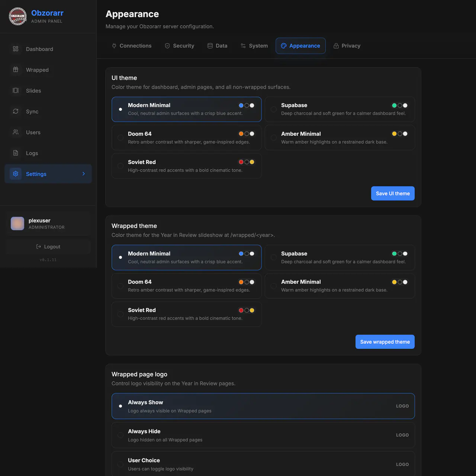Open the Connections tab
The width and height of the screenshot is (476, 476).
[132, 46]
